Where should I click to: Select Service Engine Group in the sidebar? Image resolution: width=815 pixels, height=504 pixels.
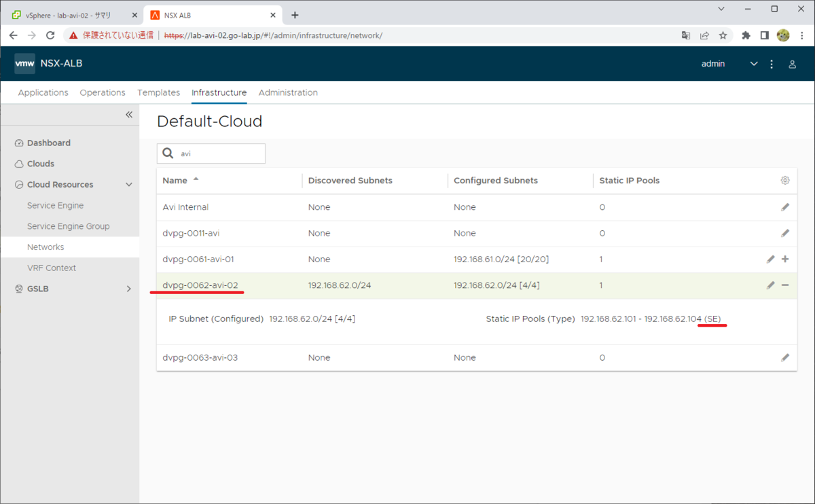click(x=68, y=226)
